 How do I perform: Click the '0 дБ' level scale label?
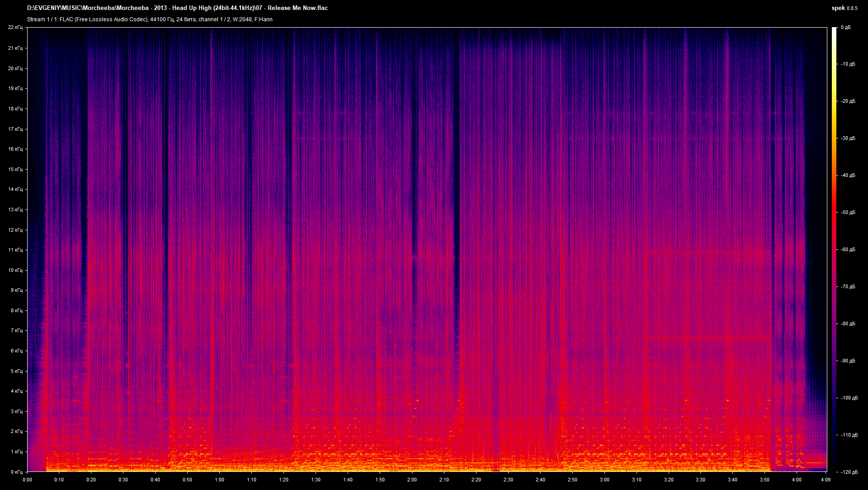(x=845, y=28)
